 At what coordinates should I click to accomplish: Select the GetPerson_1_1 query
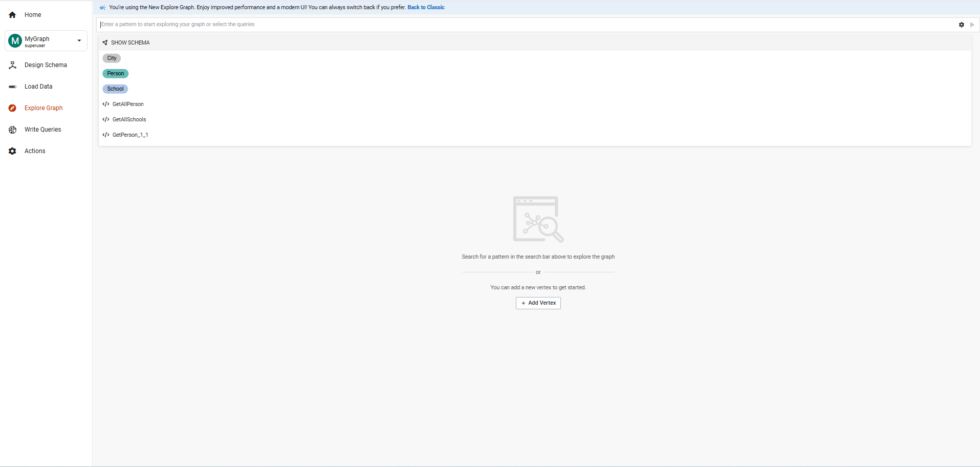(x=130, y=135)
